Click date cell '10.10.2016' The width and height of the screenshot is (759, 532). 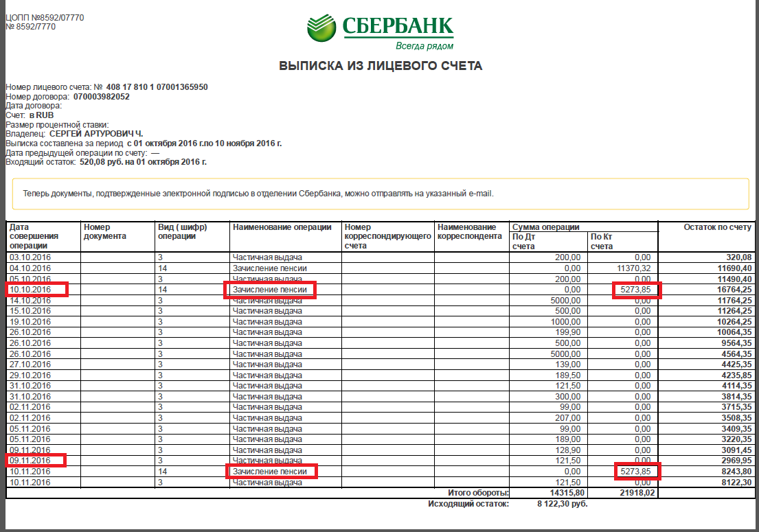(x=30, y=289)
